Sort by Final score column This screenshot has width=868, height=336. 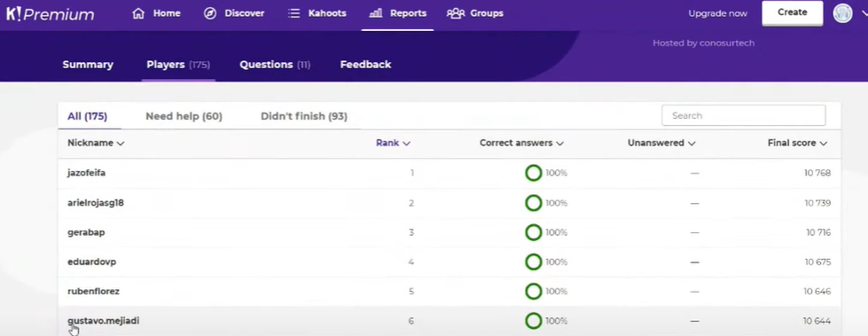(x=797, y=143)
